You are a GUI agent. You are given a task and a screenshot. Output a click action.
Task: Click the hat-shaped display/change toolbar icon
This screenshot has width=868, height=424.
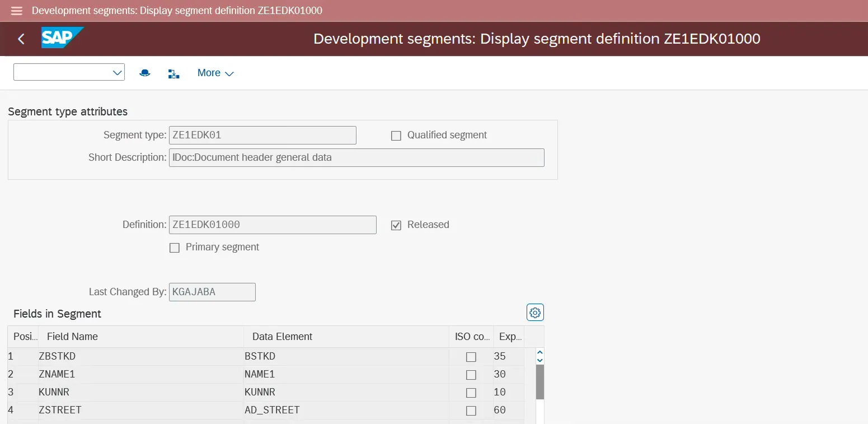pyautogui.click(x=145, y=73)
